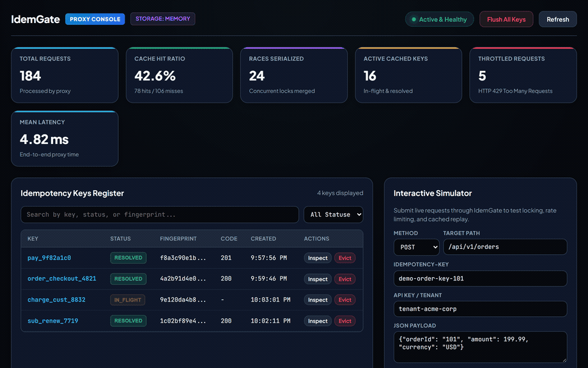Click the Target Path input field

coord(505,246)
